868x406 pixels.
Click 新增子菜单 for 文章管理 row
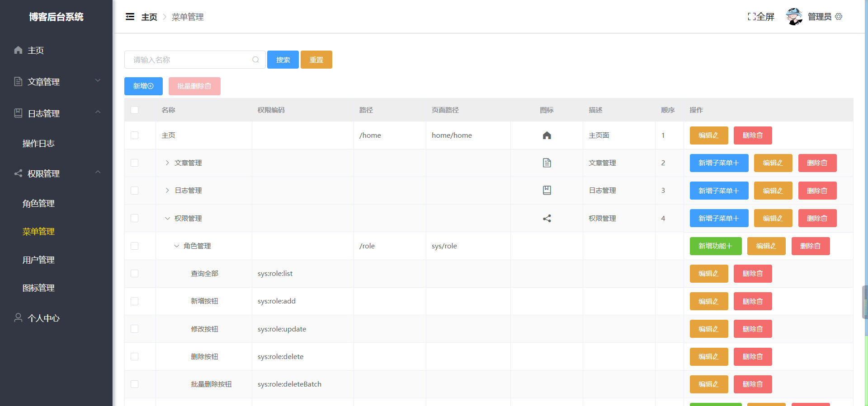tap(719, 163)
